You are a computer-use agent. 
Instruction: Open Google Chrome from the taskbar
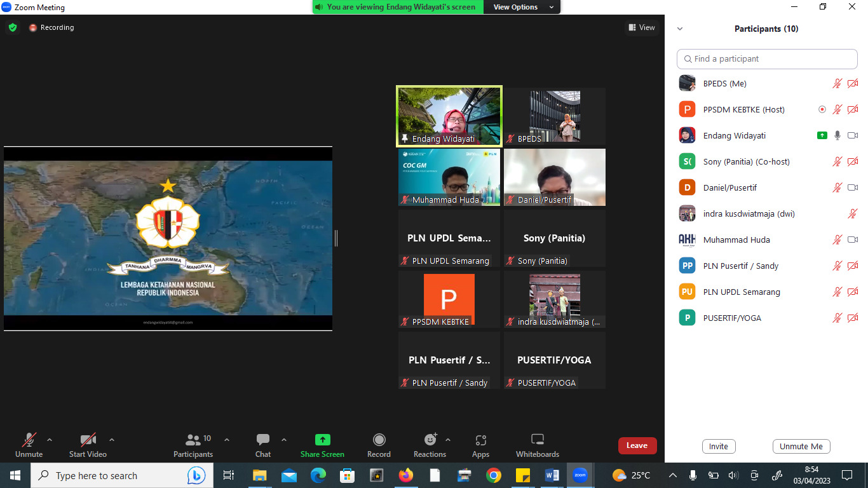pos(494,475)
